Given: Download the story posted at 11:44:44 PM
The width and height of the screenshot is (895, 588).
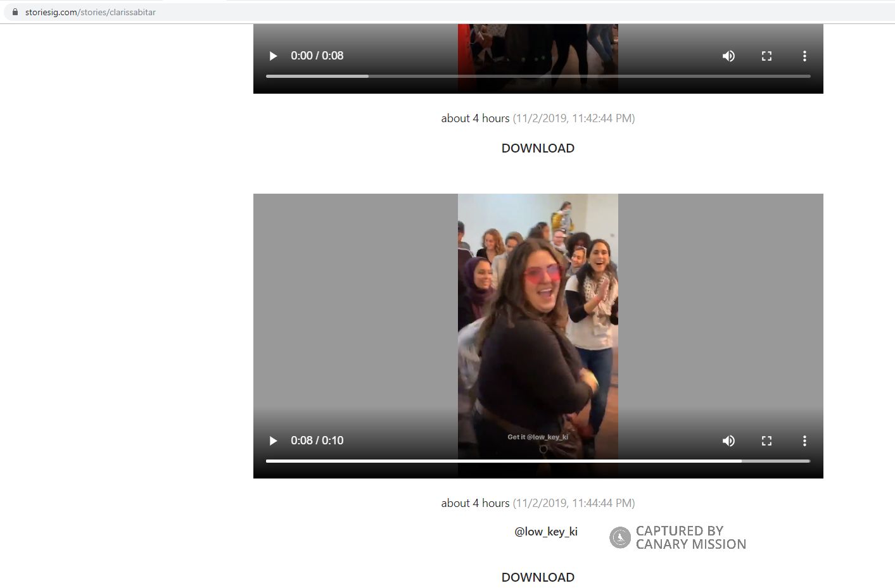Looking at the screenshot, I should coord(538,577).
